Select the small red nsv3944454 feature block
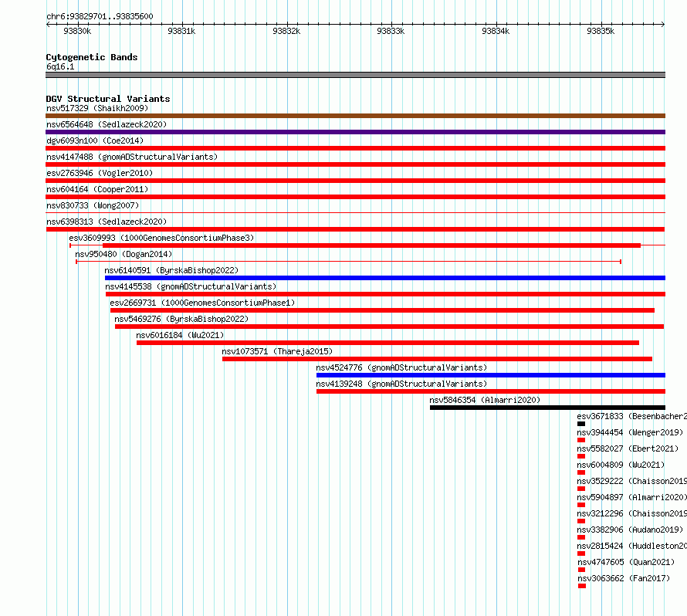Screen dimensions: 687x616 [581, 440]
